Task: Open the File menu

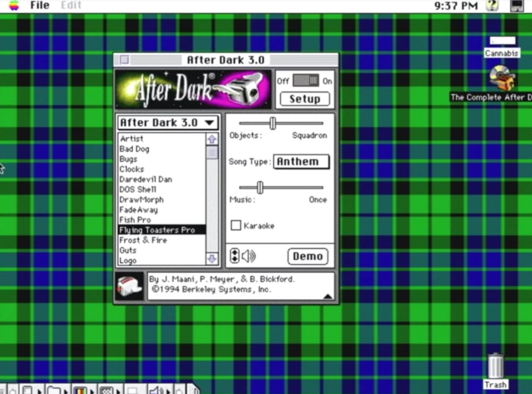Action: pos(40,5)
